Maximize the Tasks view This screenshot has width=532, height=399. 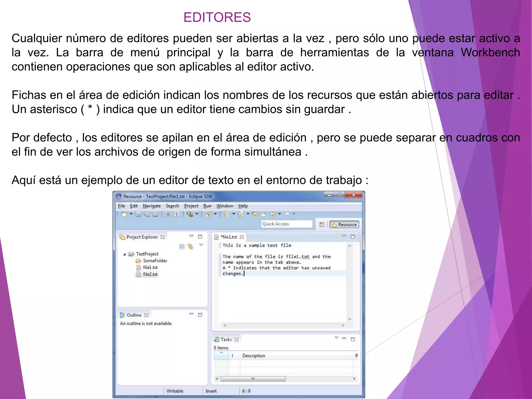tap(353, 339)
